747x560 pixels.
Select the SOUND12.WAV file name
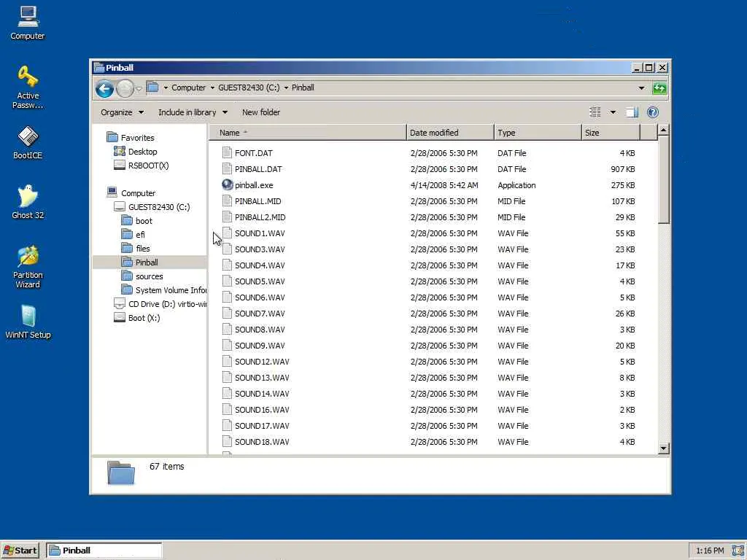pyautogui.click(x=262, y=362)
